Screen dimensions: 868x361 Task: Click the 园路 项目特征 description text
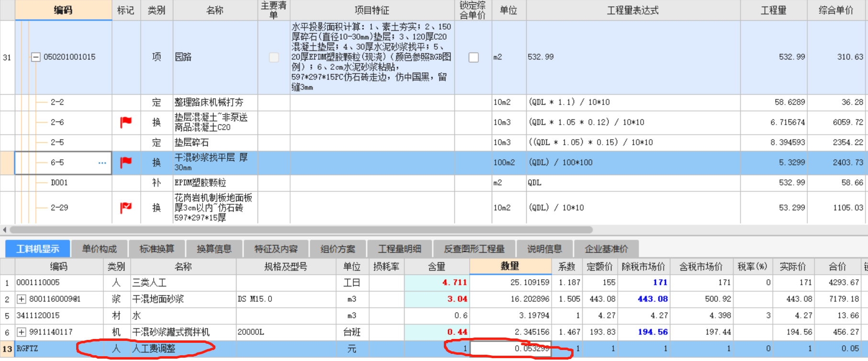[372, 57]
